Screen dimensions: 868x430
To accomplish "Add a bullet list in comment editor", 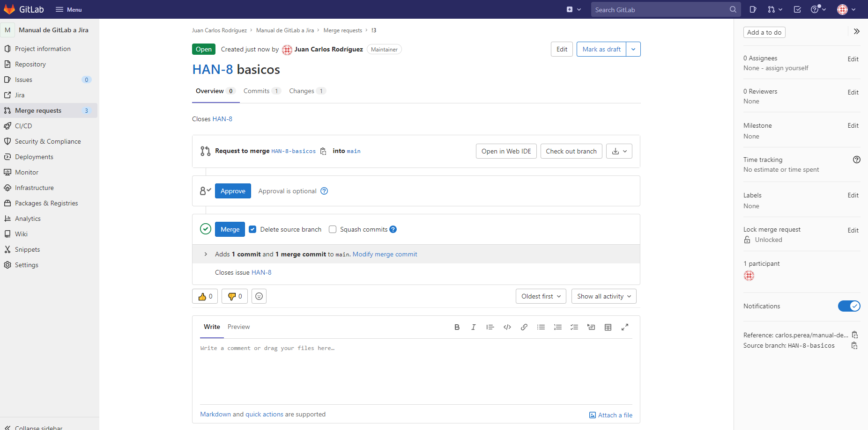I will tap(541, 327).
